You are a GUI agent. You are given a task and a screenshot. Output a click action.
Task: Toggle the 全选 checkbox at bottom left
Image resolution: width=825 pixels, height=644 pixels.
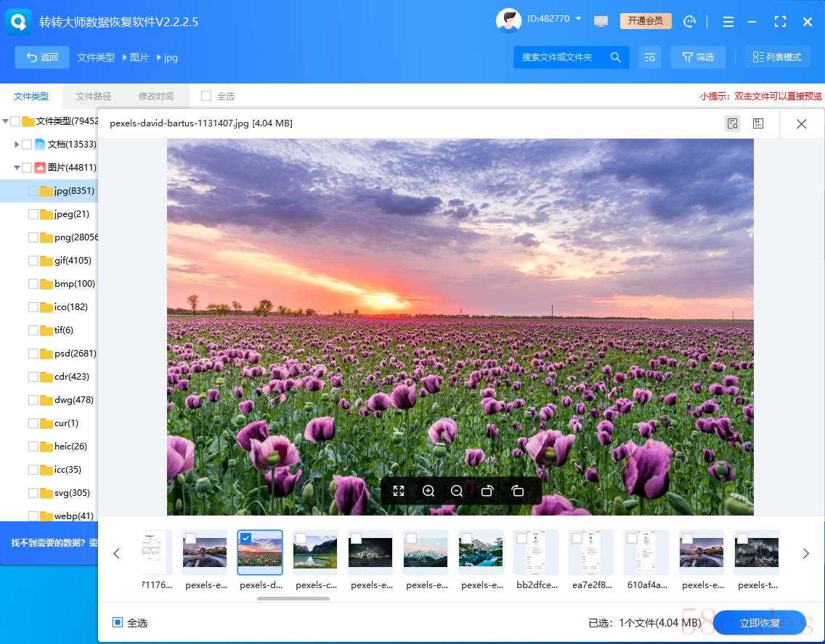coord(118,622)
